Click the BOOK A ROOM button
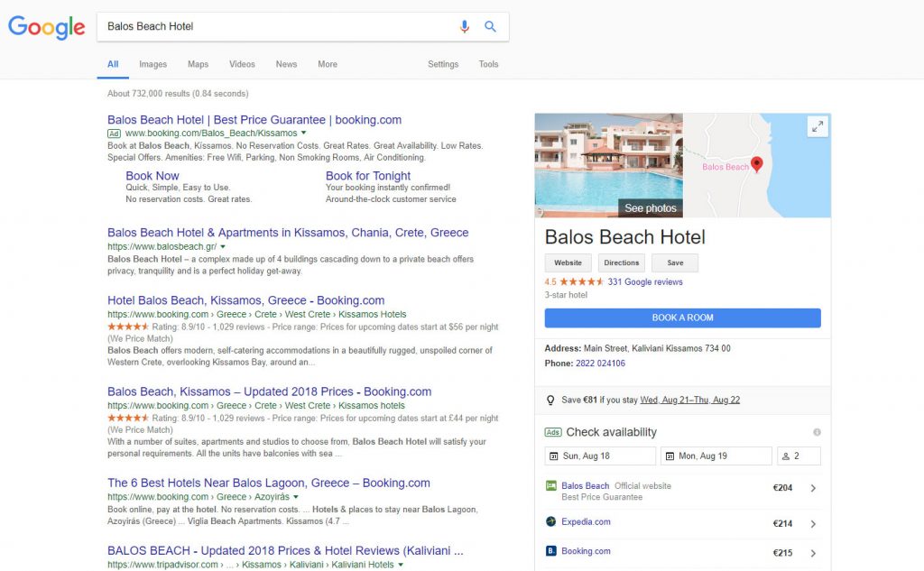 click(x=682, y=318)
